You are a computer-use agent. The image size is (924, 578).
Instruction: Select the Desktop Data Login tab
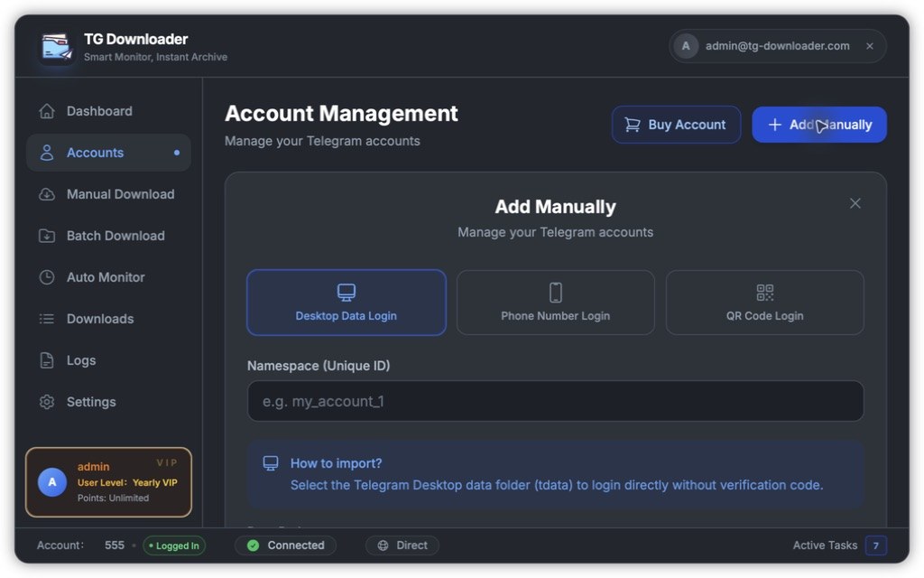346,303
